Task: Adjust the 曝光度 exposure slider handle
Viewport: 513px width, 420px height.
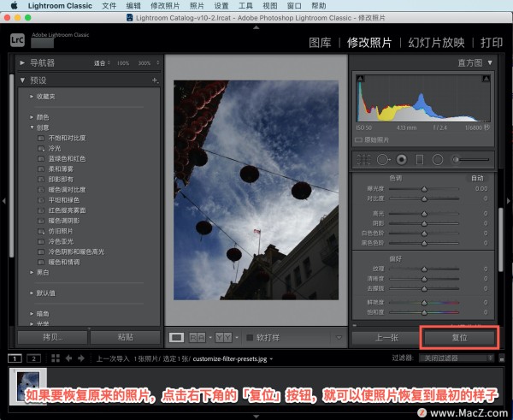Action: coord(424,188)
